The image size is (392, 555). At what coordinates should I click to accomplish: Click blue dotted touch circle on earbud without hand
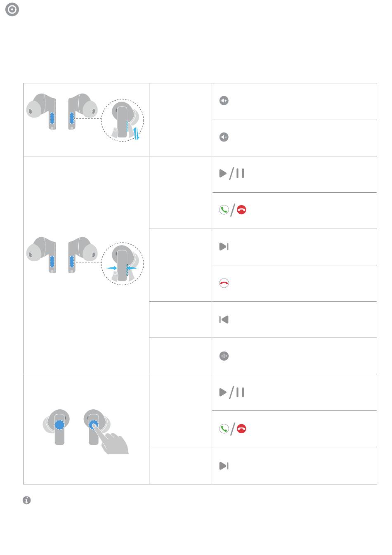pos(59,425)
